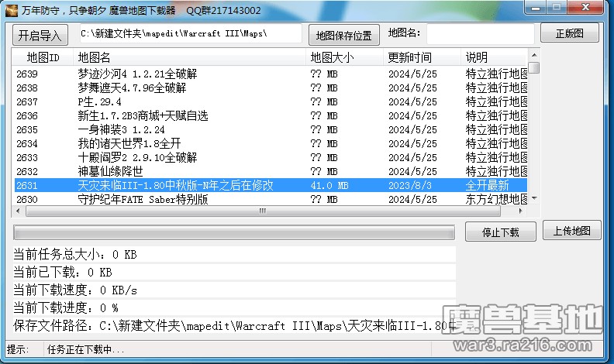Image resolution: width=614 pixels, height=364 pixels.
Task: Click the map save path field
Action: click(x=191, y=33)
